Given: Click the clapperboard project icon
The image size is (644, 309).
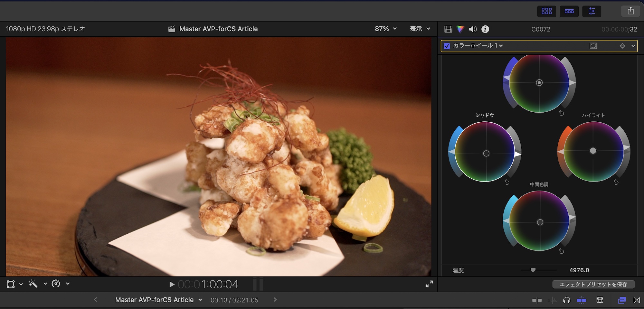Looking at the screenshot, I should 172,29.
